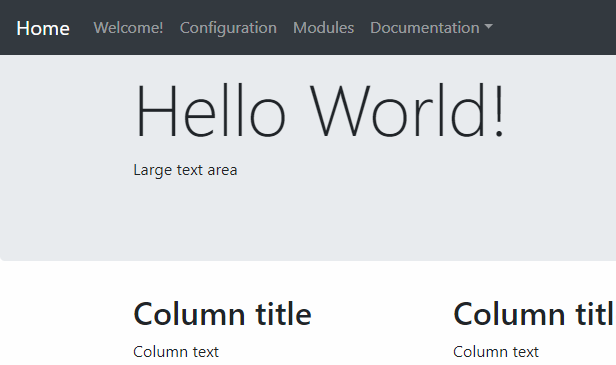Open the Configuration nav link
The height and width of the screenshot is (365, 616).
click(x=228, y=28)
